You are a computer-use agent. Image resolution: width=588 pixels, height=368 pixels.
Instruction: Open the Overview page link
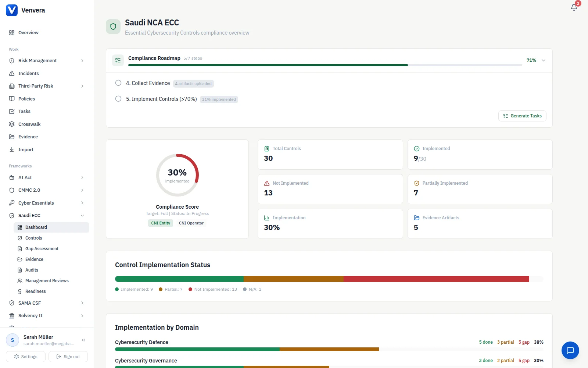click(47, 33)
